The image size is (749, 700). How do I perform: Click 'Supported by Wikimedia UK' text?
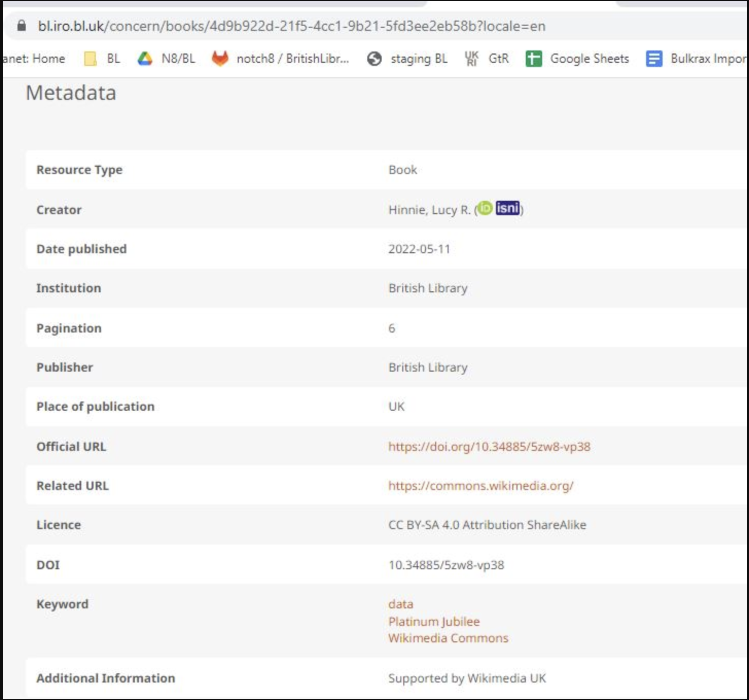[467, 678]
